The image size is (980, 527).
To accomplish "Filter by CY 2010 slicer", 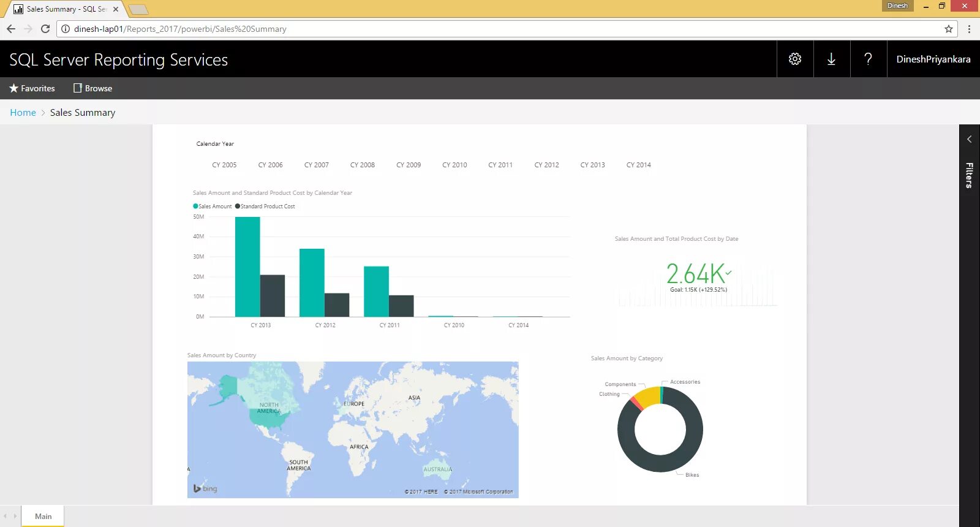I will click(454, 165).
